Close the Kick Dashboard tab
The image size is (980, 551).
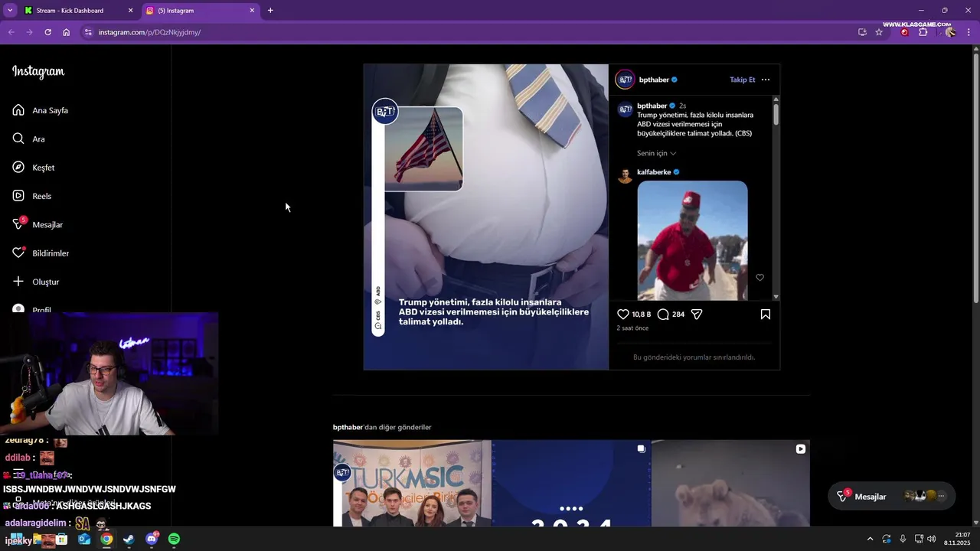pos(130,11)
